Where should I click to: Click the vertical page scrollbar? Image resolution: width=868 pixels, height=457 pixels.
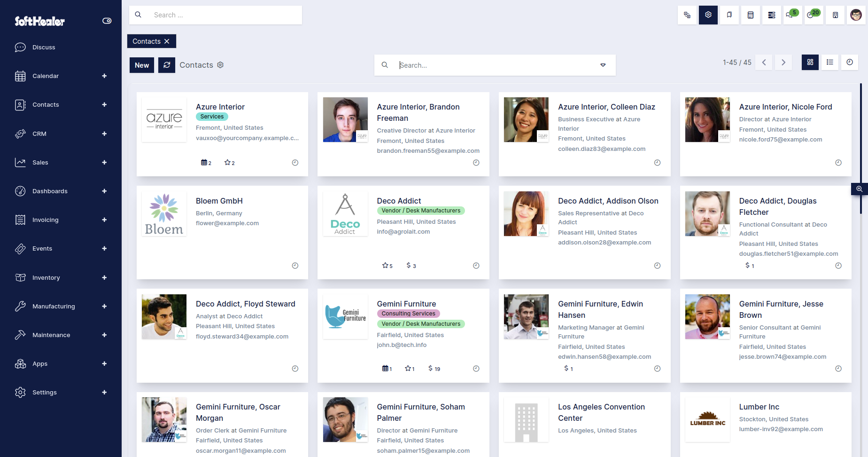click(x=861, y=148)
